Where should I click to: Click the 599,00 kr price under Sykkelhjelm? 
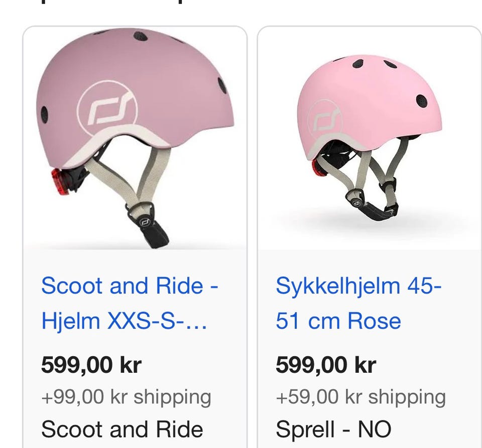click(x=326, y=365)
